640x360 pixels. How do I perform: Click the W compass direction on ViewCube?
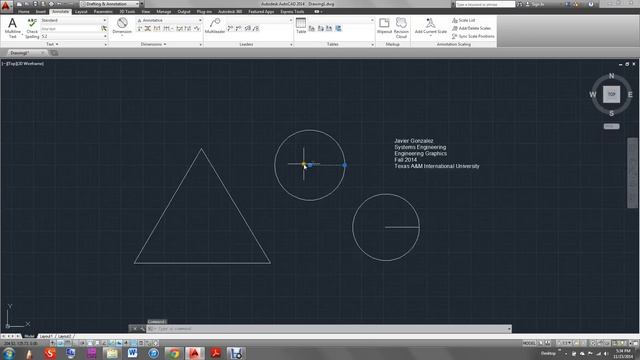click(x=593, y=95)
